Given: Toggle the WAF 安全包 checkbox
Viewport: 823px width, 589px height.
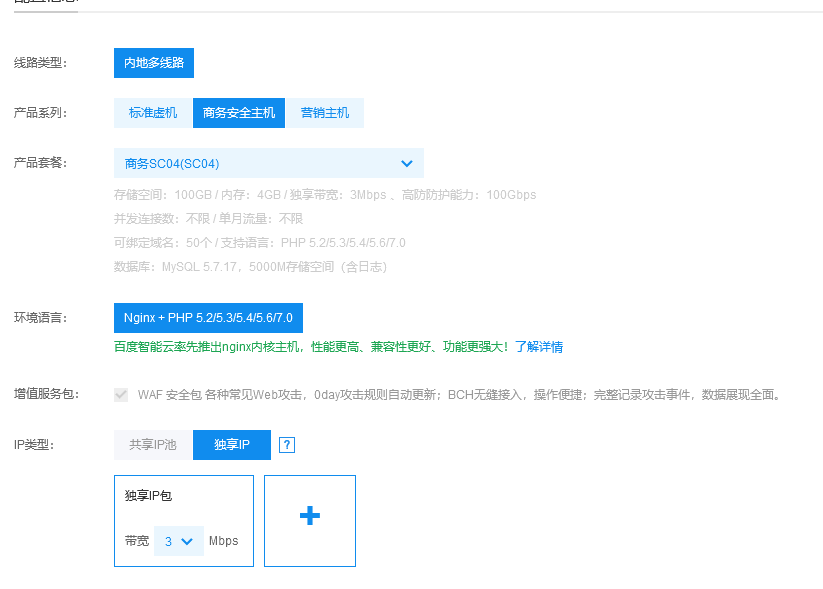Looking at the screenshot, I should 121,395.
